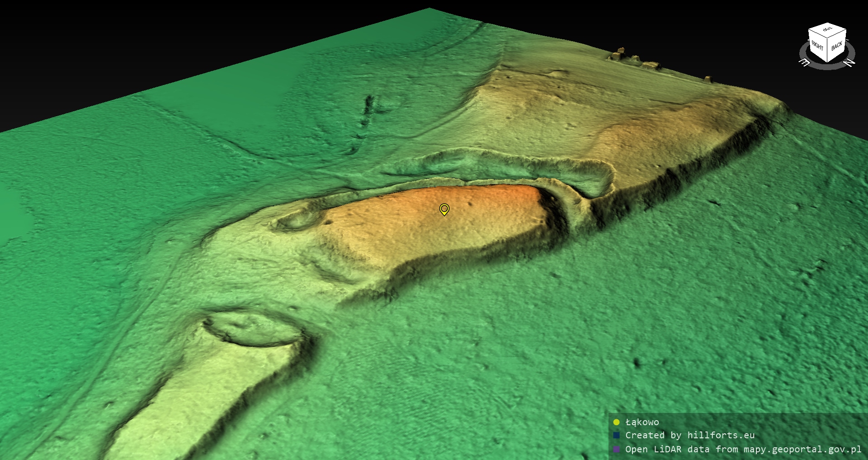Viewport: 868px width, 460px height.
Task: Click the purple legend square
Action: 616,449
